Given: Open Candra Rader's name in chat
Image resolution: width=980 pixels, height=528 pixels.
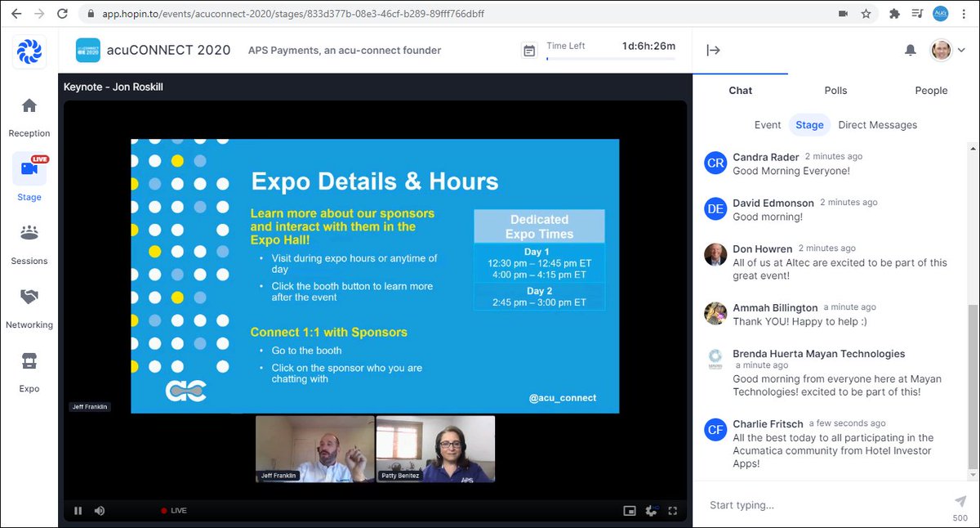Looking at the screenshot, I should (x=765, y=157).
